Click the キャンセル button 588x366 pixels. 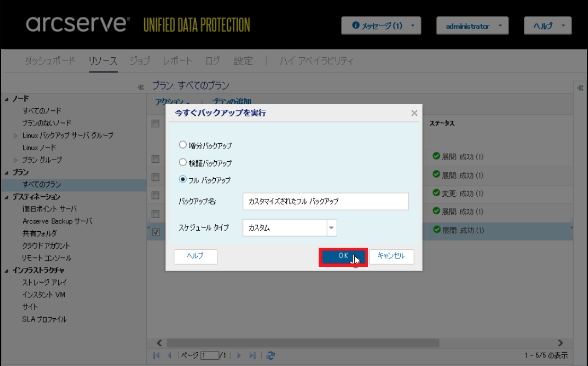click(391, 257)
